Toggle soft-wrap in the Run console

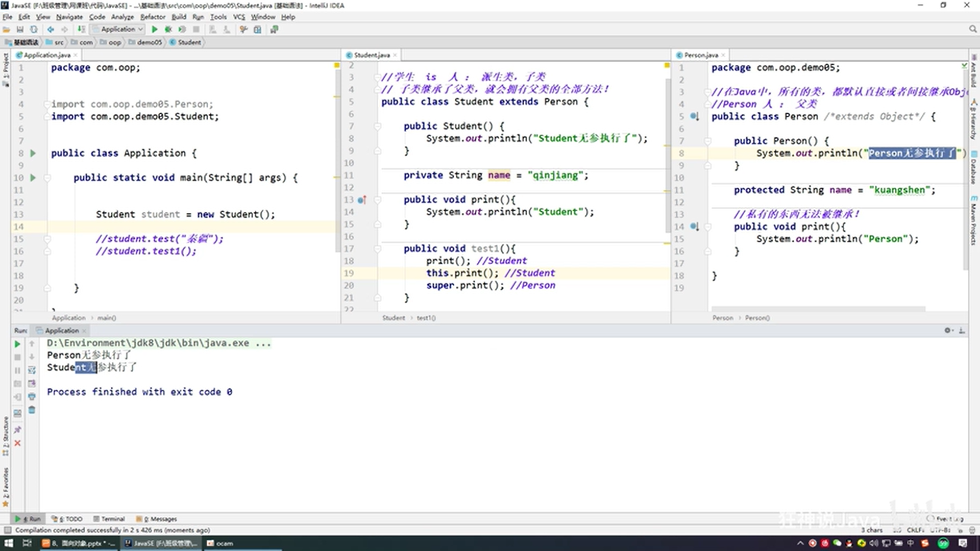point(32,370)
